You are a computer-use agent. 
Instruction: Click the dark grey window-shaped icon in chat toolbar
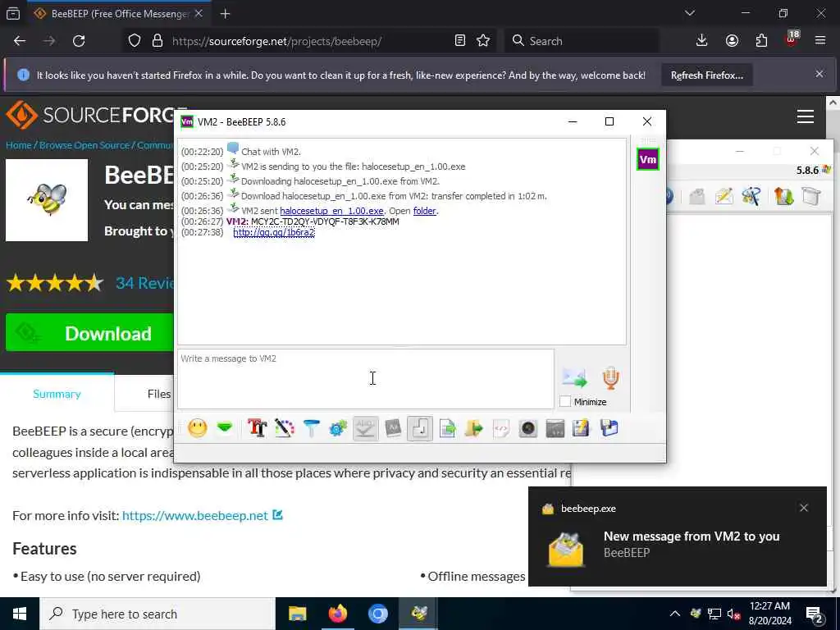555,428
